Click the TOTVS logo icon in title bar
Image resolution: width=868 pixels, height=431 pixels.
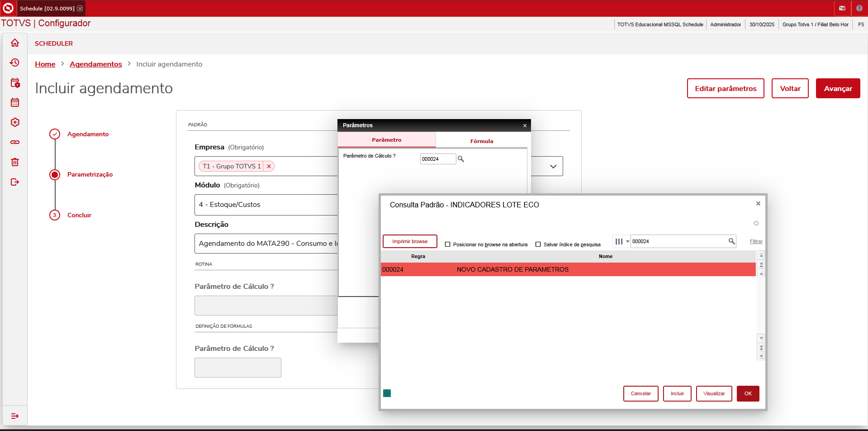8,8
